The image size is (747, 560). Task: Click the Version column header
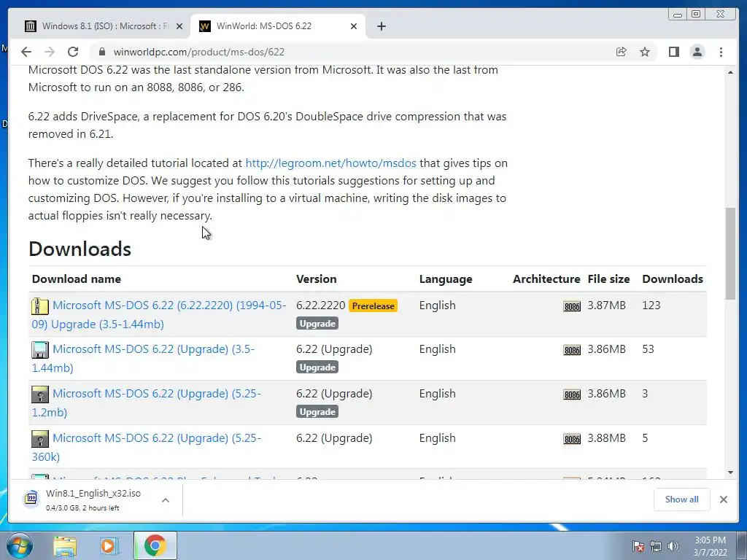(x=317, y=279)
